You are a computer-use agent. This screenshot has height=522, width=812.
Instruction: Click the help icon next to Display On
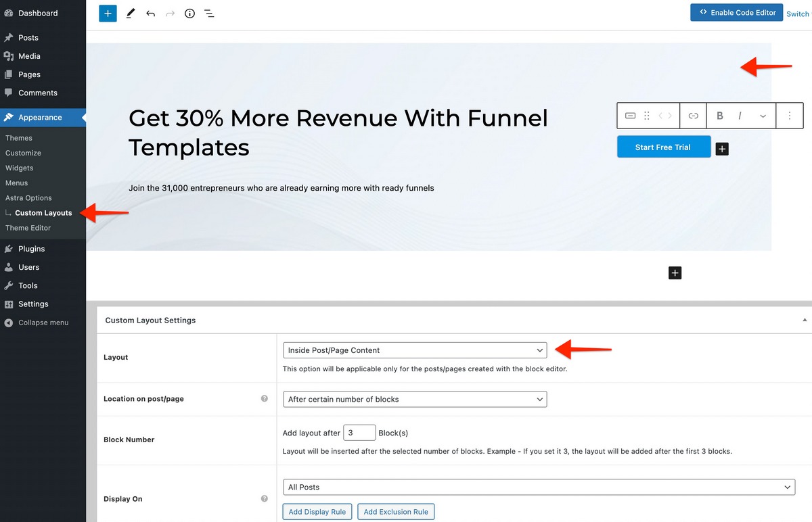[265, 498]
